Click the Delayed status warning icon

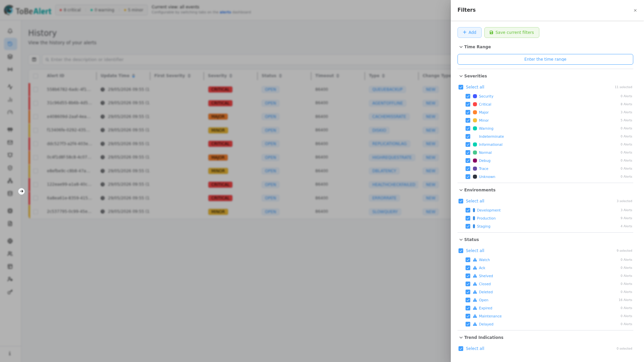pyautogui.click(x=475, y=324)
